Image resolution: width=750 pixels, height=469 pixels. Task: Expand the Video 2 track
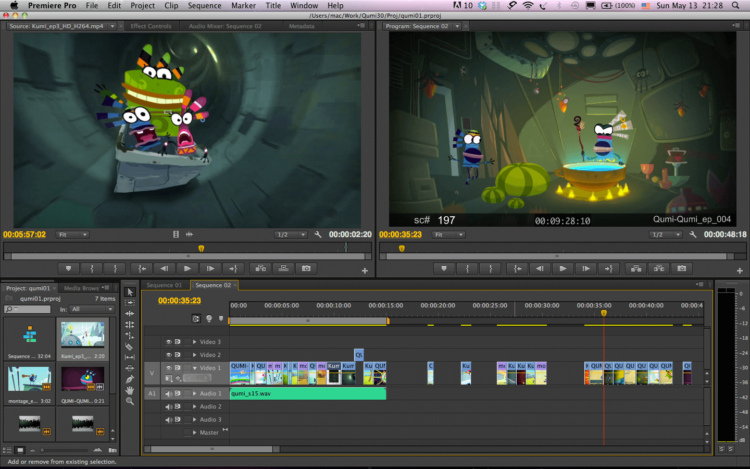pos(194,355)
